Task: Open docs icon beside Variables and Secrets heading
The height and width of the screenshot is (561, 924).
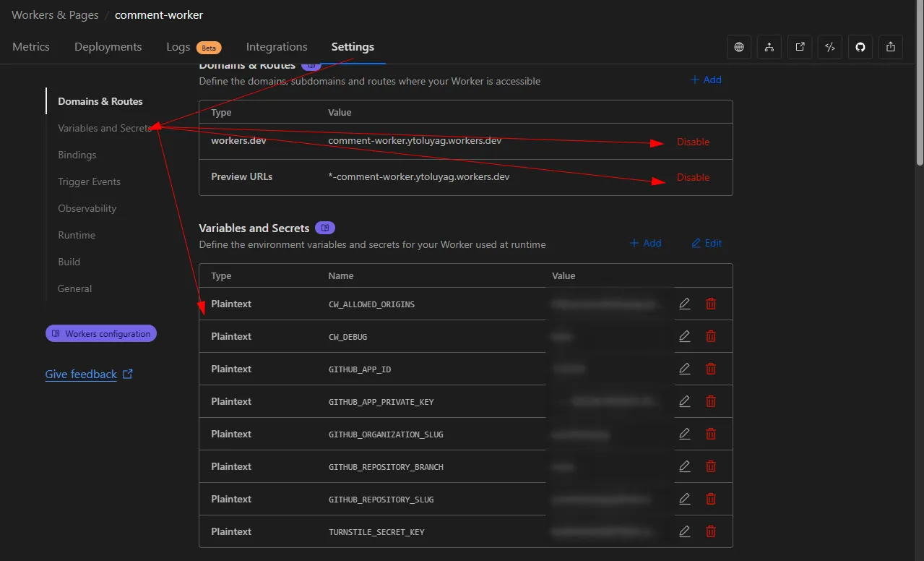Action: 325,228
